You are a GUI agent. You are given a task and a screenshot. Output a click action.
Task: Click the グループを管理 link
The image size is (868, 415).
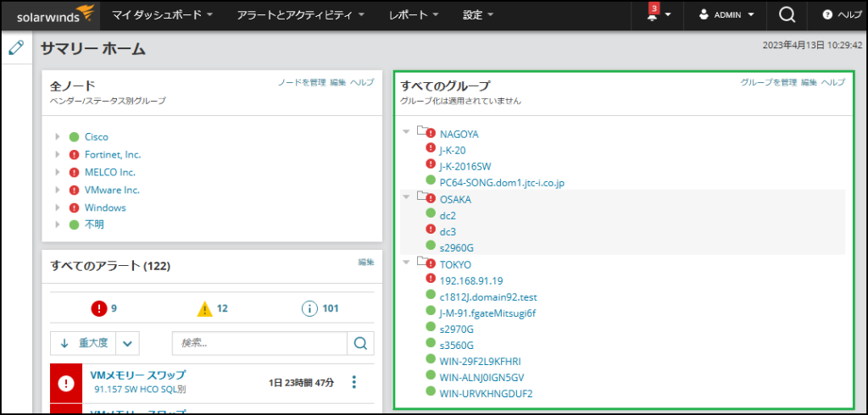tap(769, 82)
